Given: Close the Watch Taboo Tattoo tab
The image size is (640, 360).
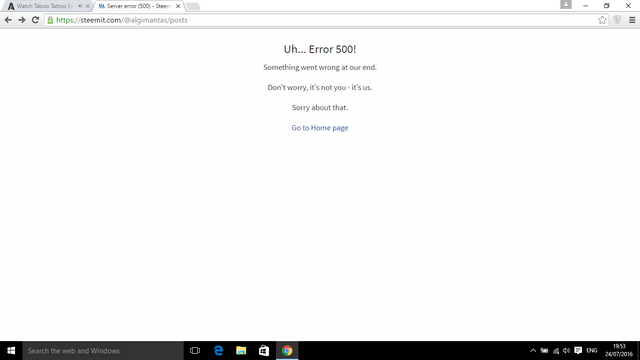Looking at the screenshot, I should click(87, 6).
